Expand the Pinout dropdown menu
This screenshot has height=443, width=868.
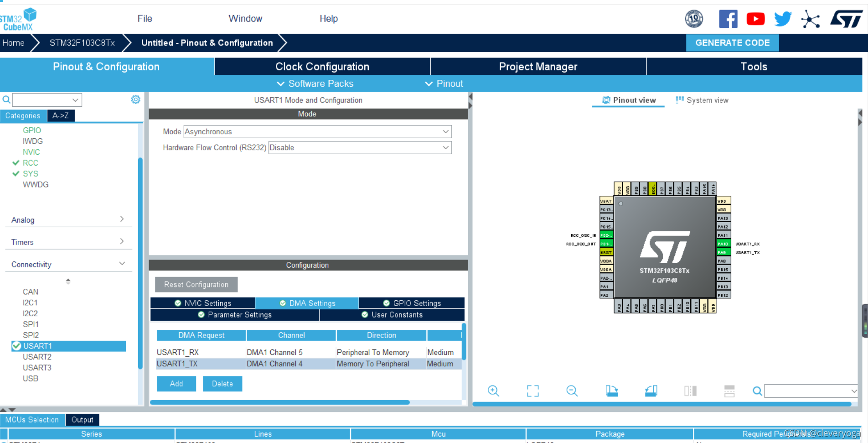click(x=444, y=83)
